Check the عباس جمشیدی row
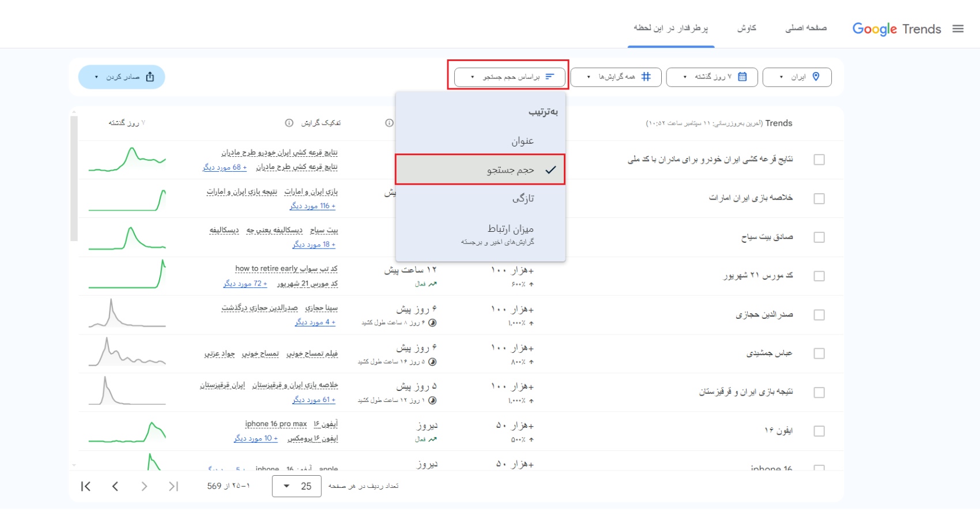Image resolution: width=980 pixels, height=519 pixels. pyautogui.click(x=819, y=353)
